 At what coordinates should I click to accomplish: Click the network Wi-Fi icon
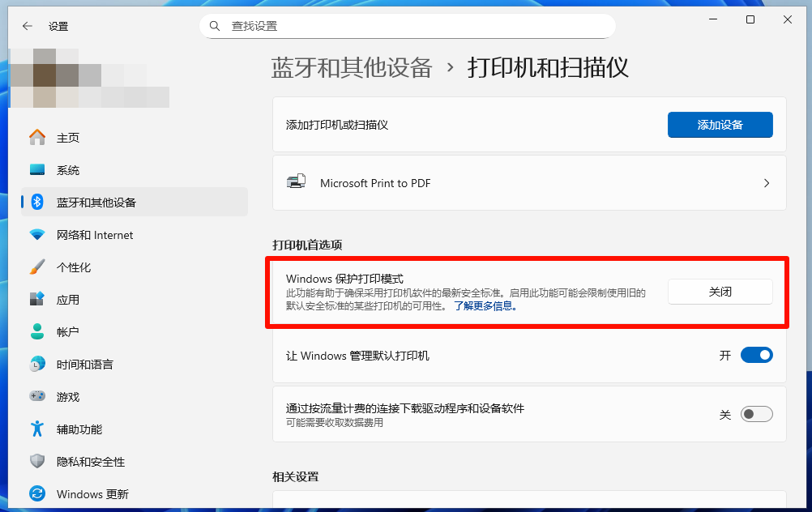tap(37, 234)
